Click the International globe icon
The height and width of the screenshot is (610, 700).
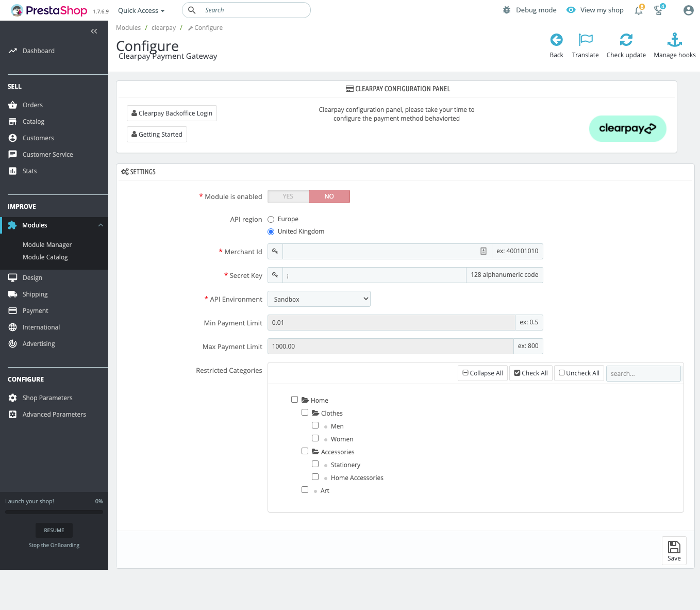13,327
